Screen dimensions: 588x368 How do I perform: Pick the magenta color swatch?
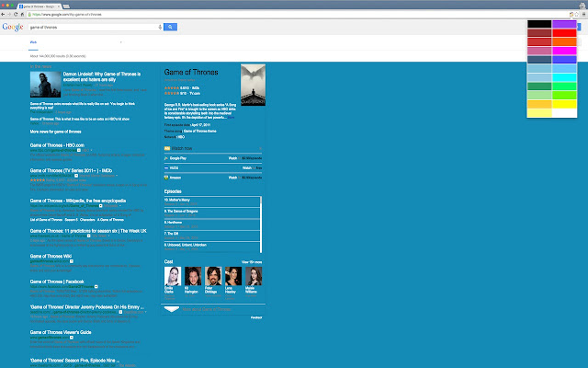564,51
